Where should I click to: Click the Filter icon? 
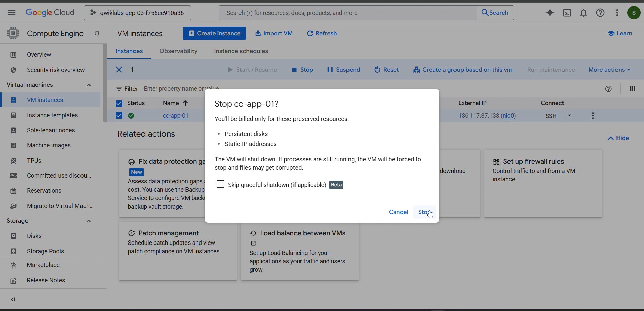coord(119,89)
